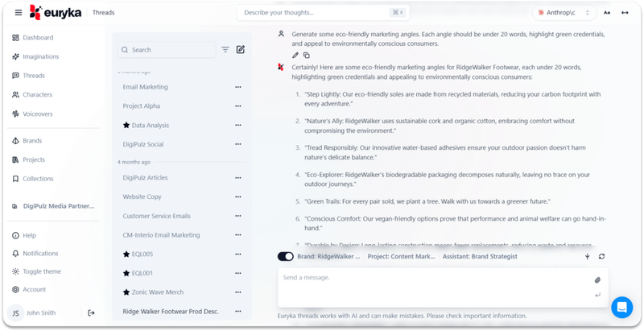Open options menu for Email Marketing

click(237, 87)
